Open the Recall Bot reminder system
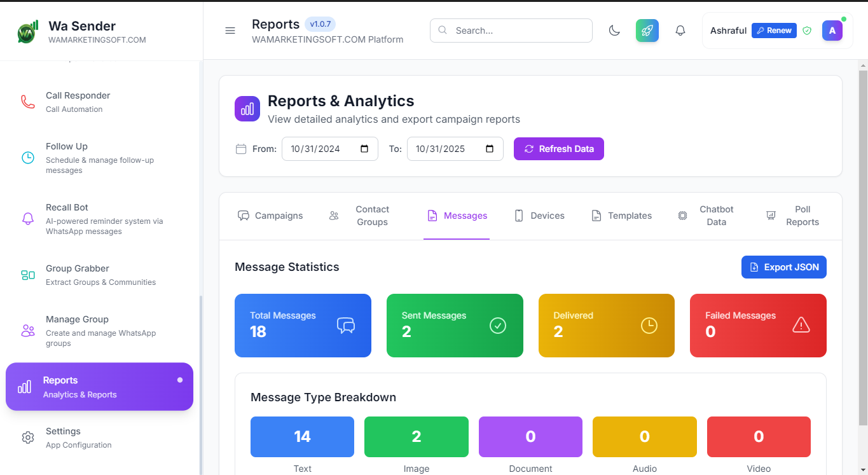 click(27, 218)
